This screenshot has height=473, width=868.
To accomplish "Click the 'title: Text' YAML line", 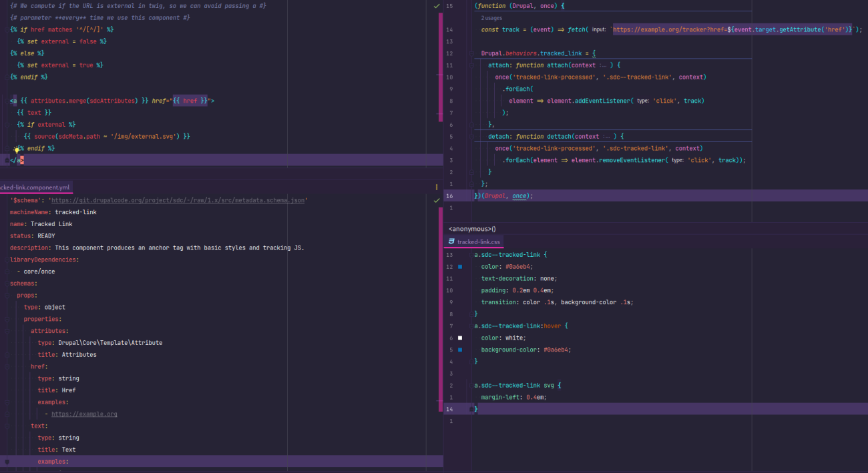I will [x=57, y=450].
